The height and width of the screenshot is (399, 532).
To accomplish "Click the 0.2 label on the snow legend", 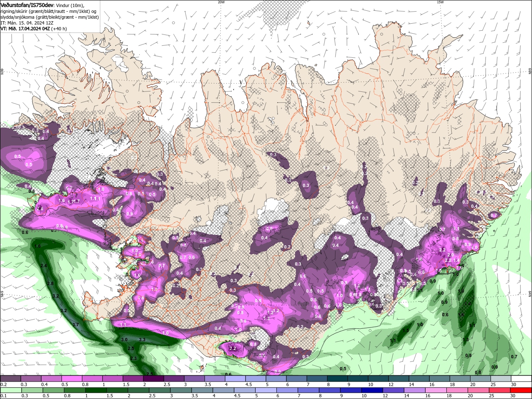I will (4, 384).
